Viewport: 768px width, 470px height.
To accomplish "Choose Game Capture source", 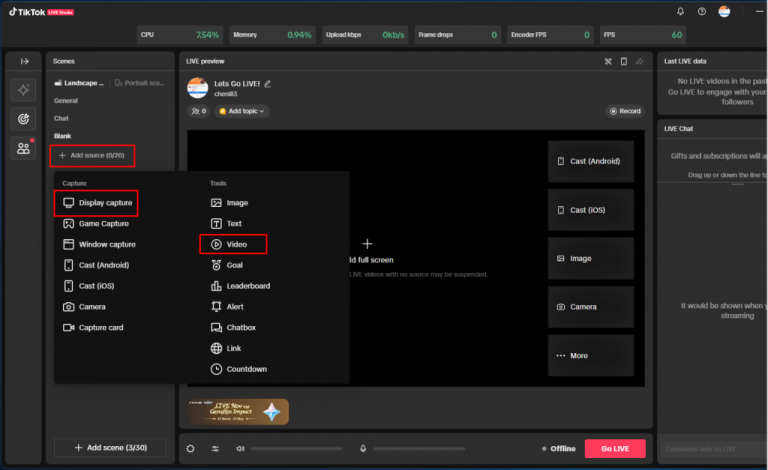I will (96, 224).
